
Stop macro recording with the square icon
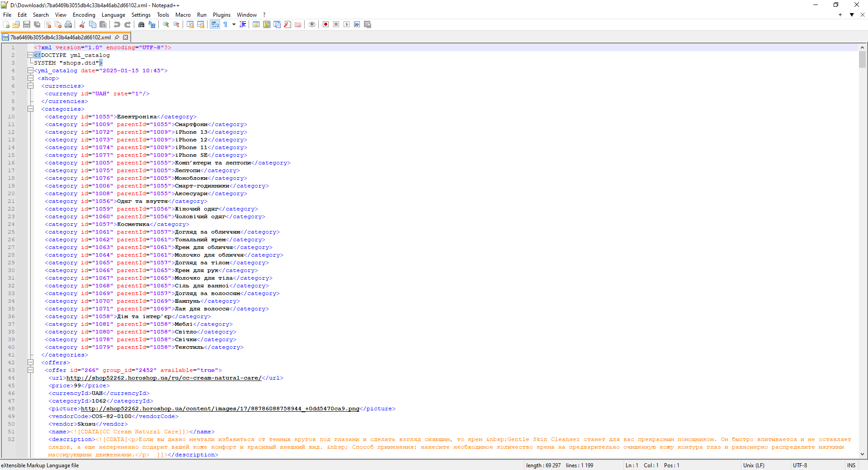336,24
